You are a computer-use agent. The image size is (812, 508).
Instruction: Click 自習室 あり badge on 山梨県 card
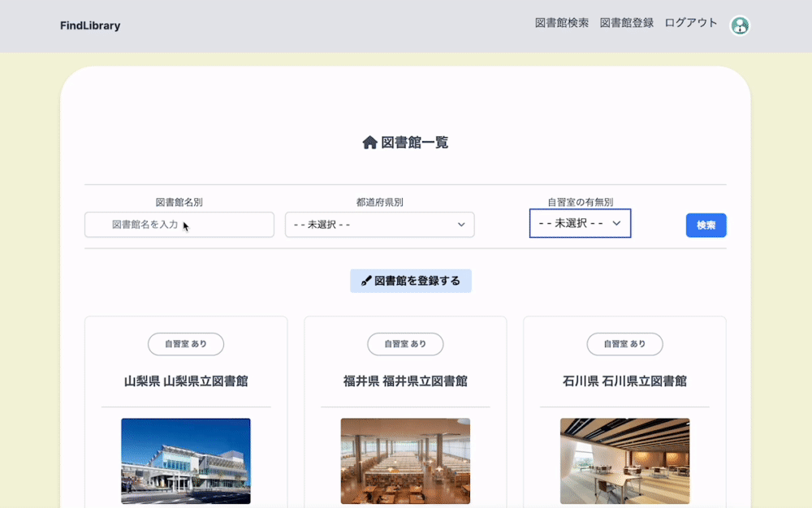pyautogui.click(x=186, y=344)
